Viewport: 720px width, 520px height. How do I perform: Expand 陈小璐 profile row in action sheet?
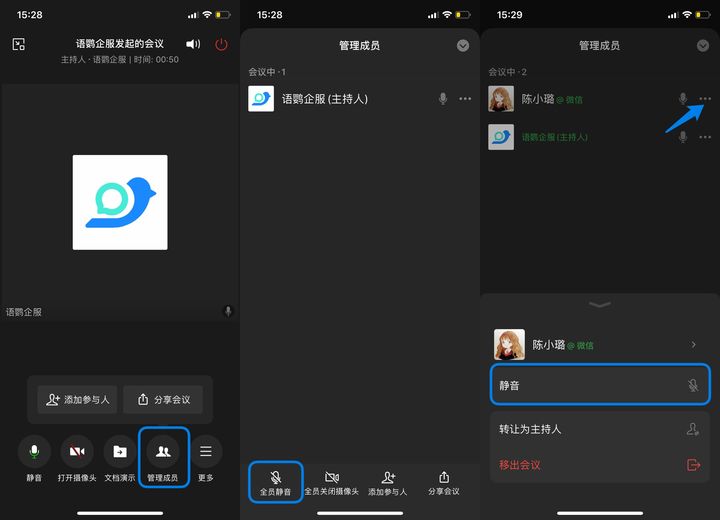click(x=598, y=344)
